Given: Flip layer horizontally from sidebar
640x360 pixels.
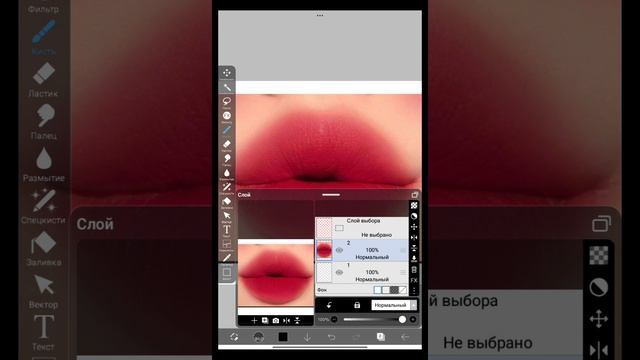Looking at the screenshot, I should point(414,237).
